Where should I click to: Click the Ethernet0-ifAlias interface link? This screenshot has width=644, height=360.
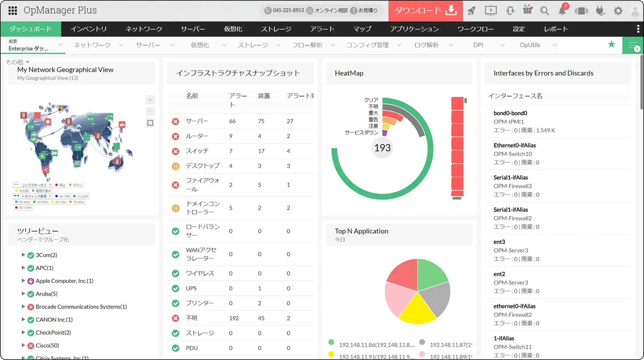pyautogui.click(x=515, y=145)
